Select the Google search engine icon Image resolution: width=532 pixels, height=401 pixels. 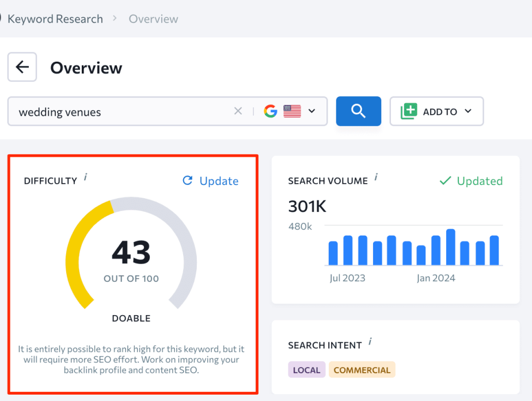[270, 111]
